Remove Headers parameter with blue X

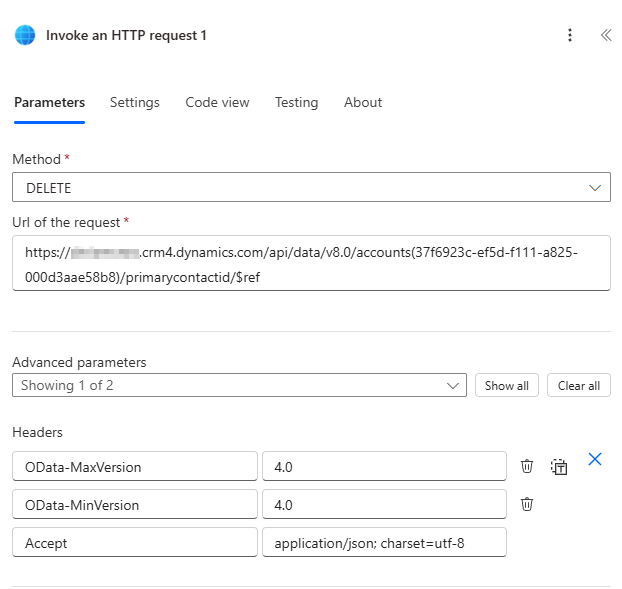595,459
